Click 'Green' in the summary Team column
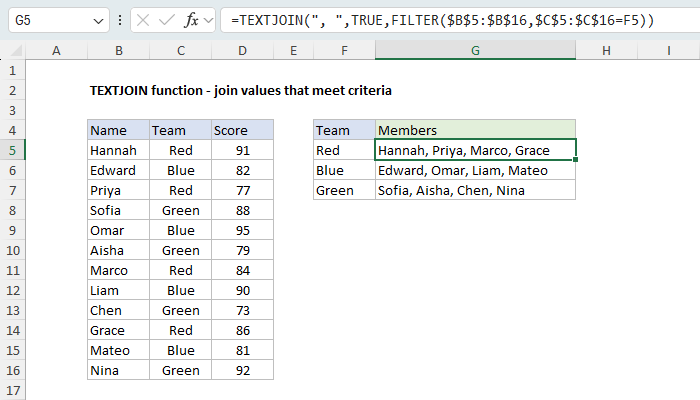 coord(344,191)
